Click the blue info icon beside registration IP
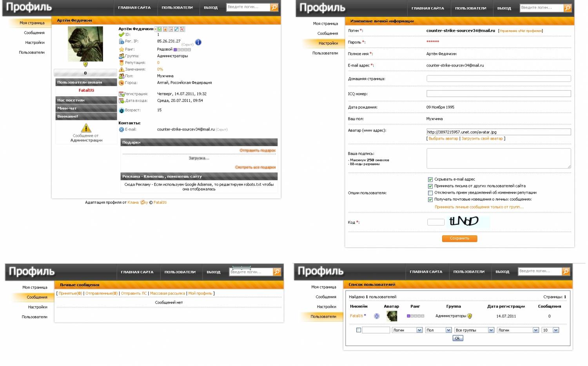The image size is (588, 366). 198,42
